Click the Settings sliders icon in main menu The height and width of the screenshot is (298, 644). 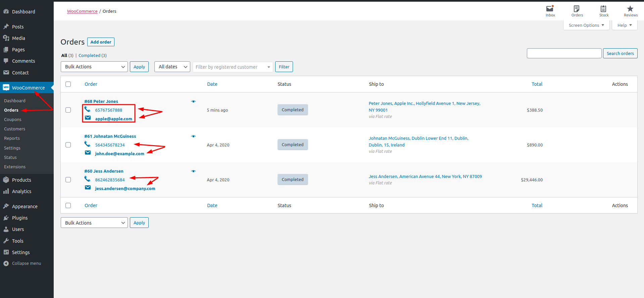coord(6,252)
